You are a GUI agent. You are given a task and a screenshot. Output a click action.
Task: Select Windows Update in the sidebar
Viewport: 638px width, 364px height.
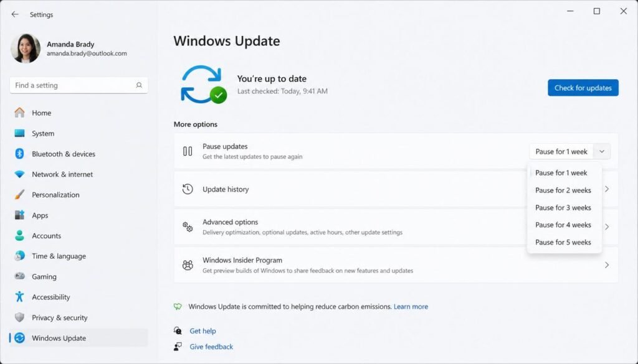coord(79,338)
